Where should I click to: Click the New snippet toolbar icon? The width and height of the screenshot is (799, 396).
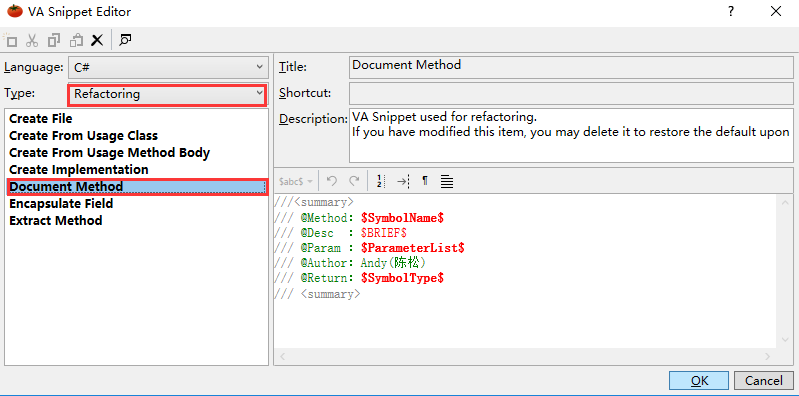tap(10, 40)
